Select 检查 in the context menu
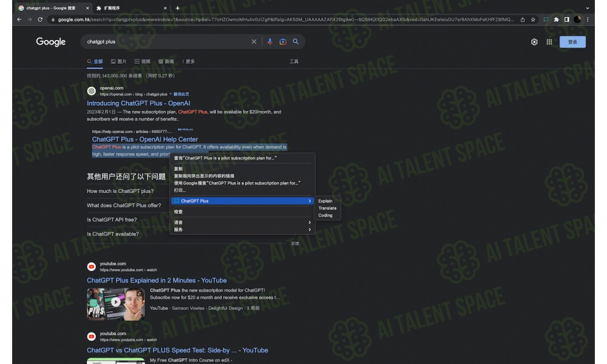 point(242,212)
